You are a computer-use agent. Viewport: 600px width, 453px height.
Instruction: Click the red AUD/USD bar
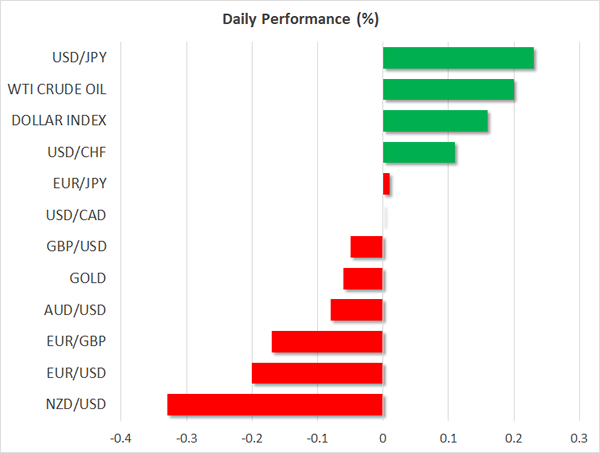tap(357, 310)
